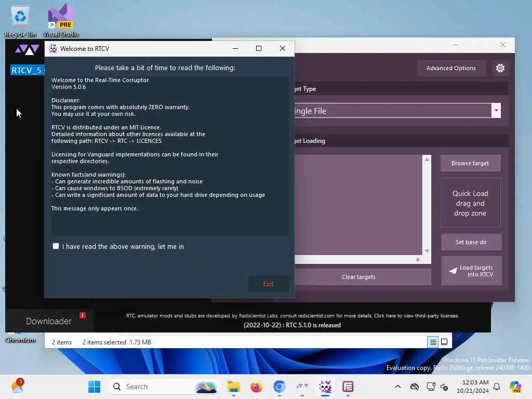The image size is (532, 399).
Task: Launch Firefox from the taskbar
Action: coord(257,387)
